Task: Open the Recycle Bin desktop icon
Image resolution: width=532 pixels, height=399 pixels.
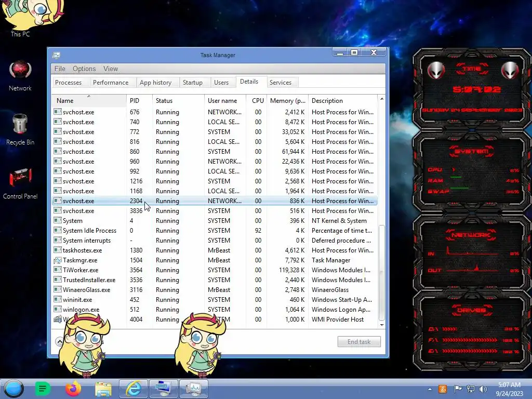Action: [x=20, y=130]
